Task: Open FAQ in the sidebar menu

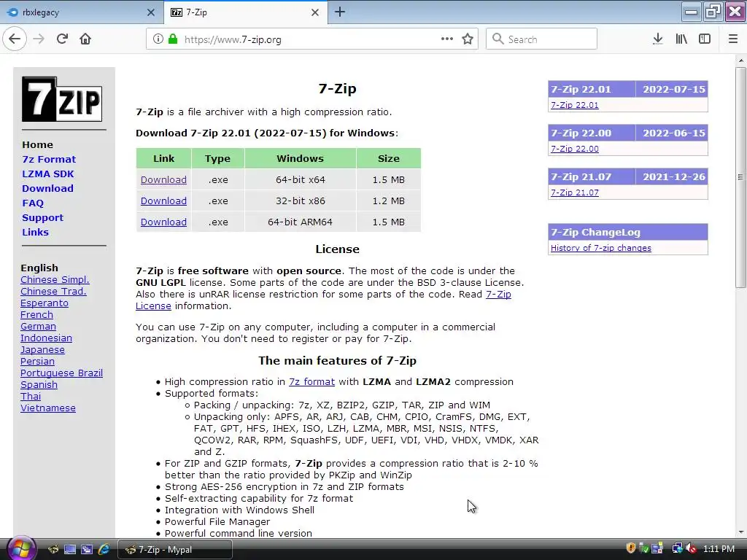Action: 33,203
